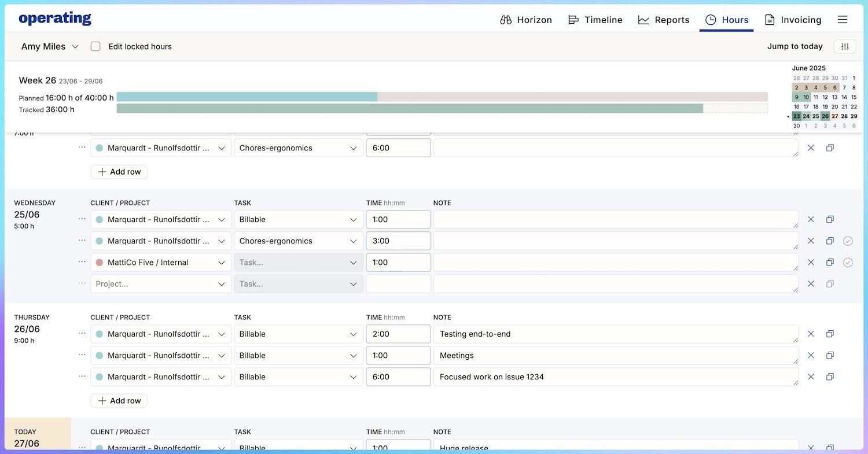Open row options dots for Testing end-to-end
The height and width of the screenshot is (454, 868).
tap(82, 334)
